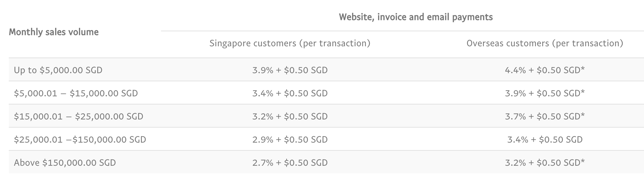Click the Singapore customers 3.4% + $0.50 SGD fee
This screenshot has height=182, width=644.
tap(290, 93)
